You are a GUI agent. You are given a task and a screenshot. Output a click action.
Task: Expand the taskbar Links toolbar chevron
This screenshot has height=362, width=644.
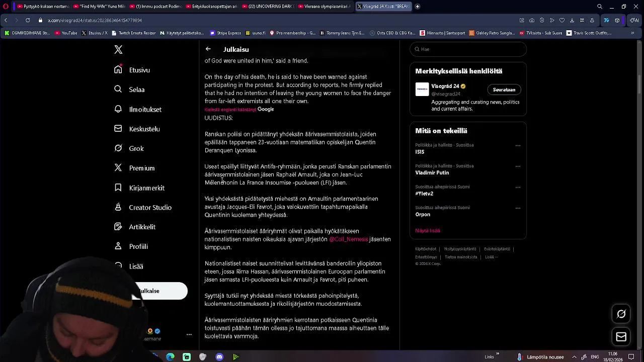point(498,354)
